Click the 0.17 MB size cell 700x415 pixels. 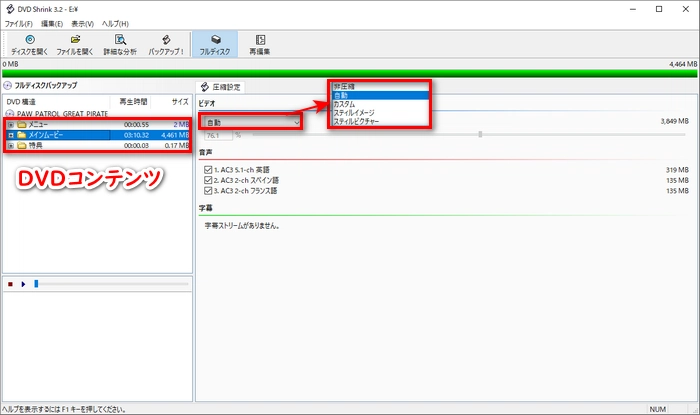pos(177,145)
